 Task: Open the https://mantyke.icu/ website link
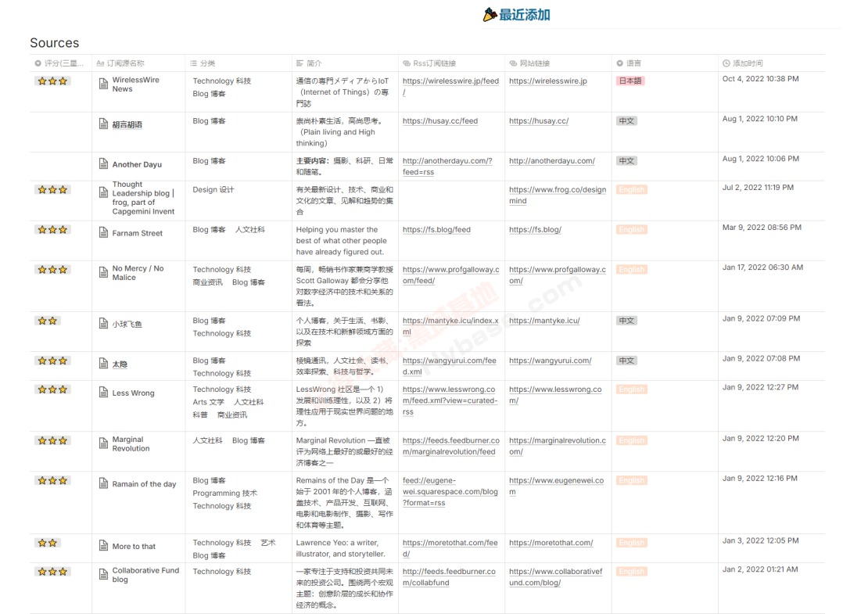[x=544, y=321]
